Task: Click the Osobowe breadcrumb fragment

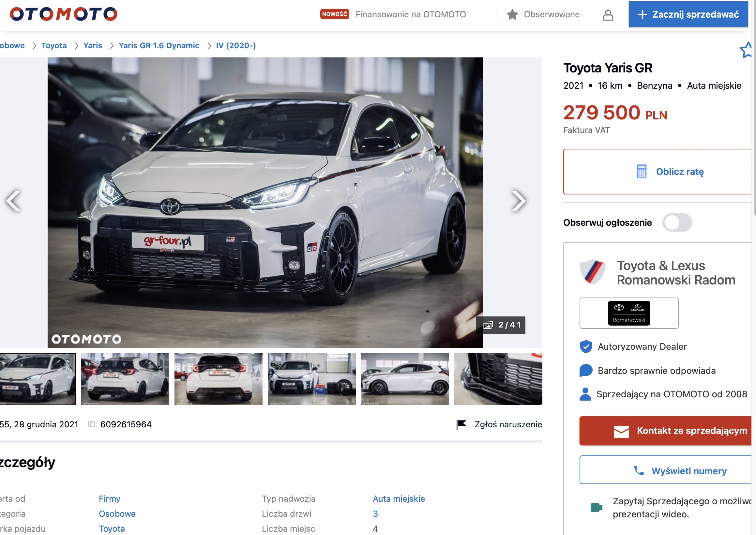Action: pos(12,45)
